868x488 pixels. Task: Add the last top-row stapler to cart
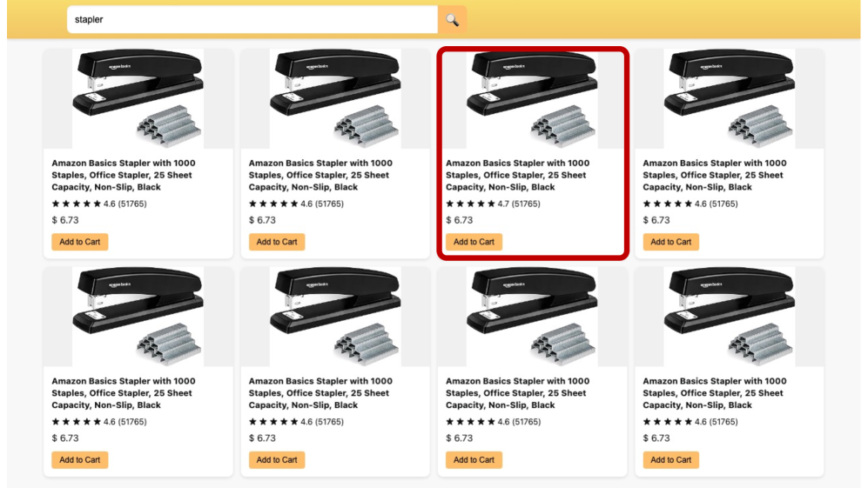tap(670, 242)
